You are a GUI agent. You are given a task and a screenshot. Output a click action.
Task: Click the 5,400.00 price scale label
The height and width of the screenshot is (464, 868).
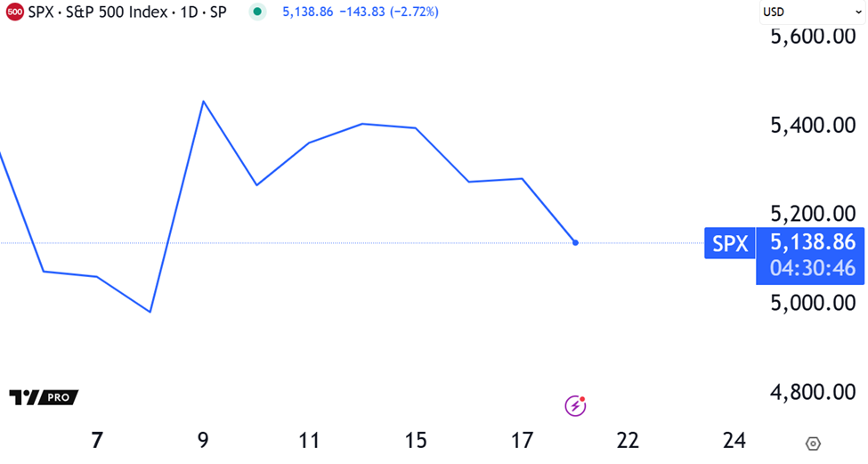click(813, 126)
